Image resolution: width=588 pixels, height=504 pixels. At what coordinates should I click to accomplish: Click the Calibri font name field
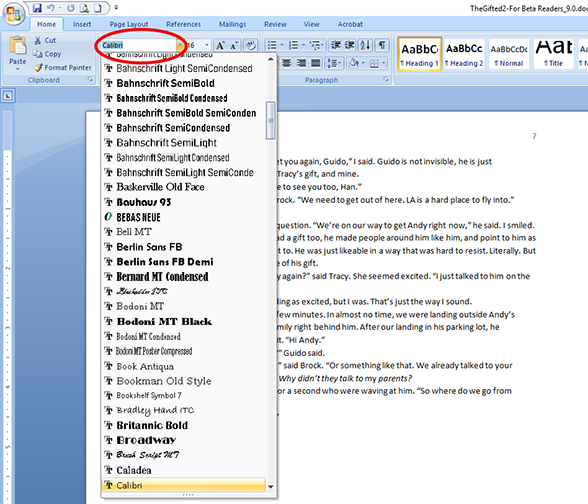click(138, 45)
